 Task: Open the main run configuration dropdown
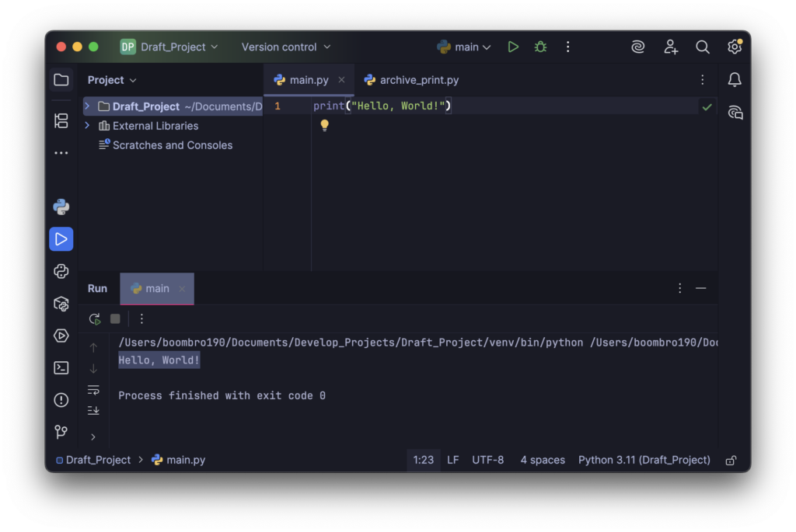click(465, 47)
